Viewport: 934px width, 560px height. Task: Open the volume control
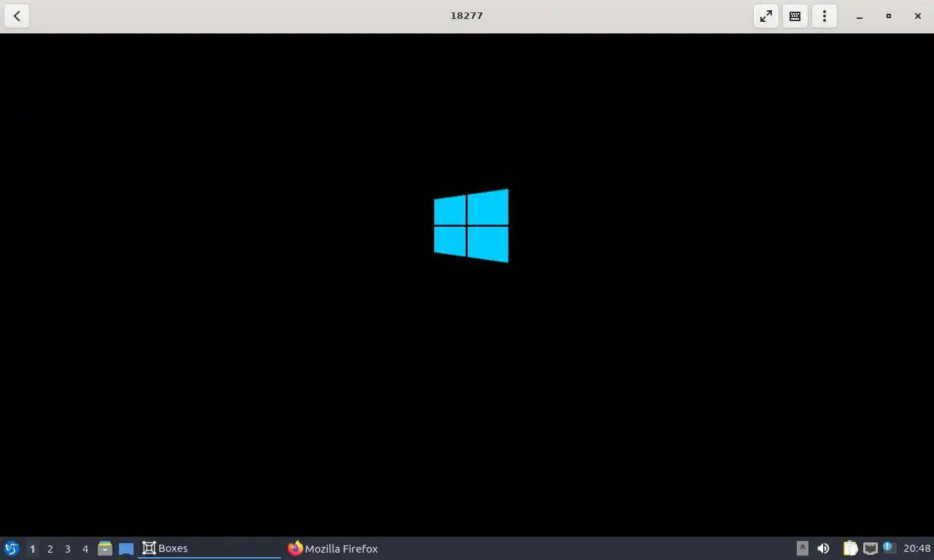click(x=823, y=548)
